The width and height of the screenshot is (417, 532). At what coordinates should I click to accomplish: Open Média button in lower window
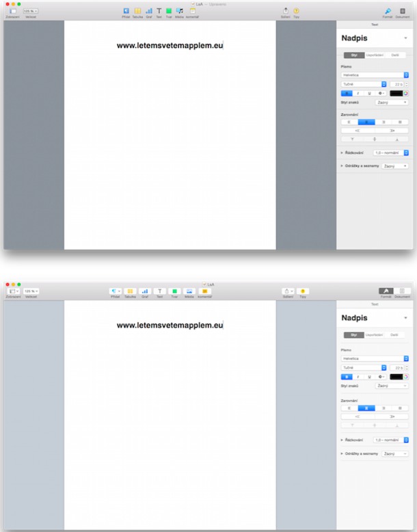tap(189, 291)
